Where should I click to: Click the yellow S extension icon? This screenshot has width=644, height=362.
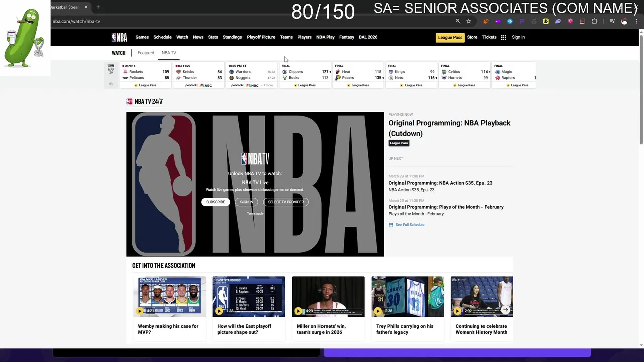click(x=546, y=21)
